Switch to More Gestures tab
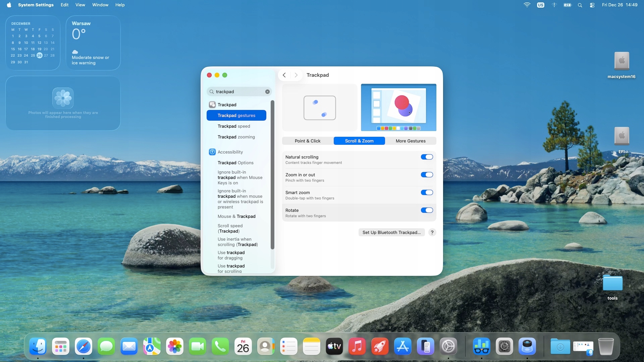 tap(411, 141)
